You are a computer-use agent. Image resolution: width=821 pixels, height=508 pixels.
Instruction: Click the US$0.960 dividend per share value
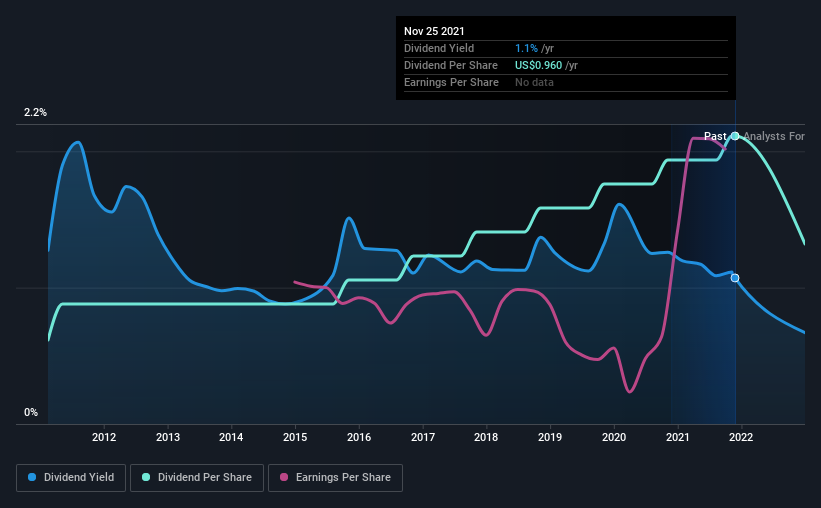click(538, 65)
